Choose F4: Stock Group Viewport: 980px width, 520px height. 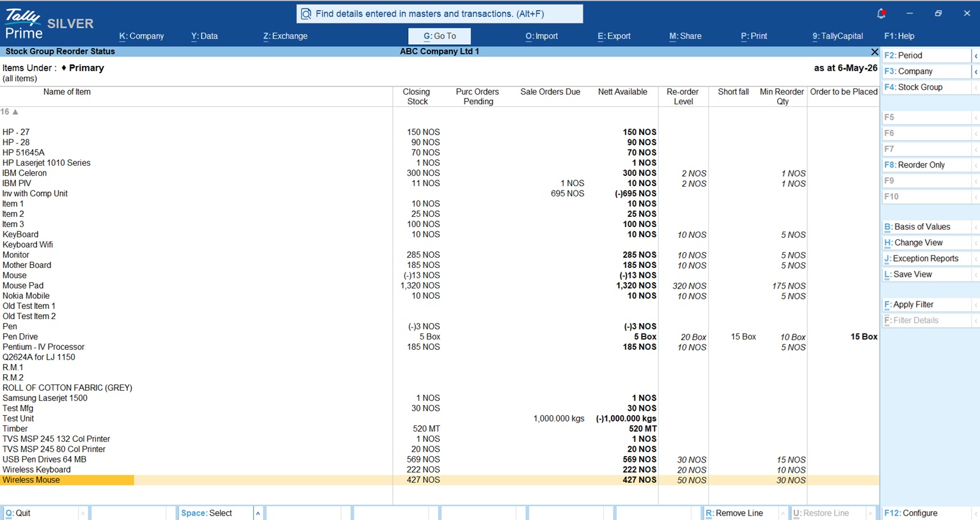pos(926,87)
